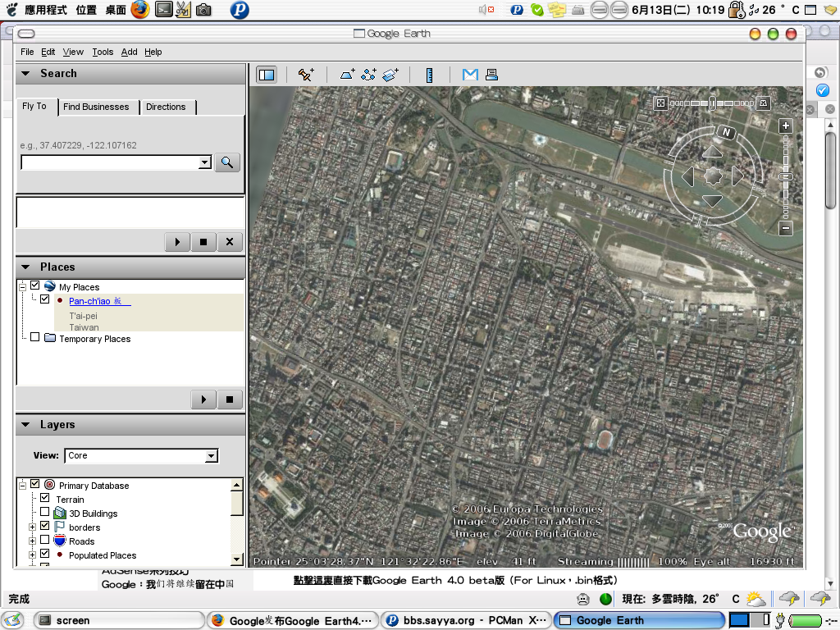Collapse the Search panel
Screen dimensions: 840x630
coord(25,73)
